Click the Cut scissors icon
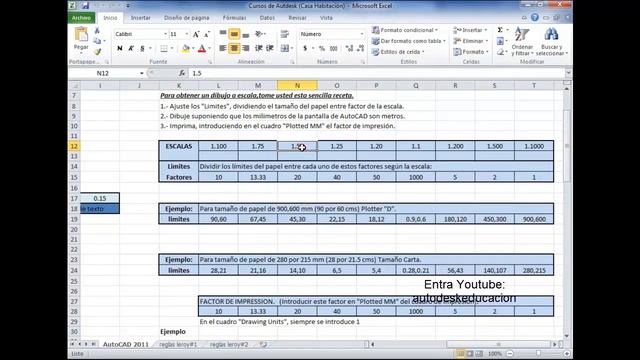Viewport: 640px width, 360px height. click(97, 31)
